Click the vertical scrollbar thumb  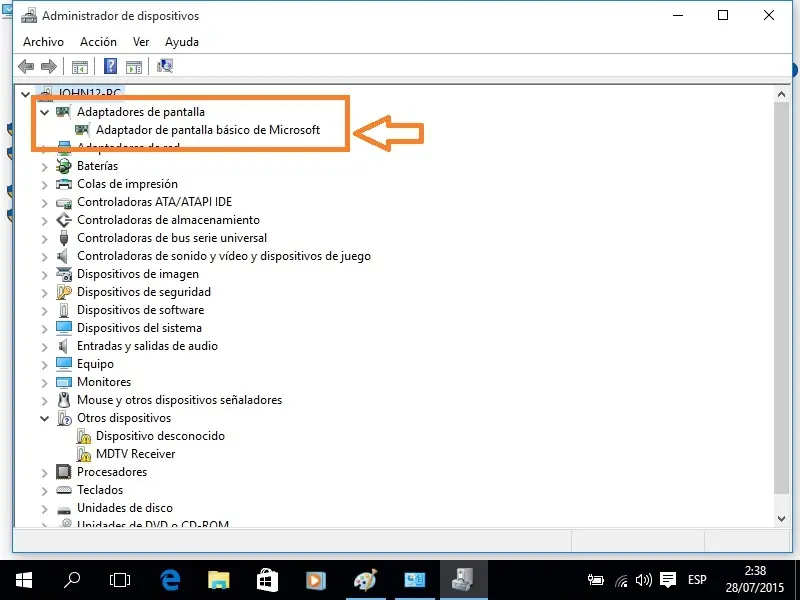[x=781, y=297]
